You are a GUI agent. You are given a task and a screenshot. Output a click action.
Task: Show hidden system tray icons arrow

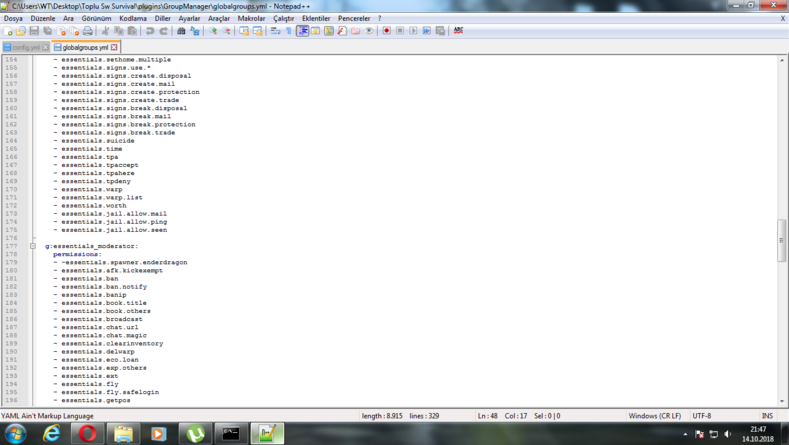(685, 434)
